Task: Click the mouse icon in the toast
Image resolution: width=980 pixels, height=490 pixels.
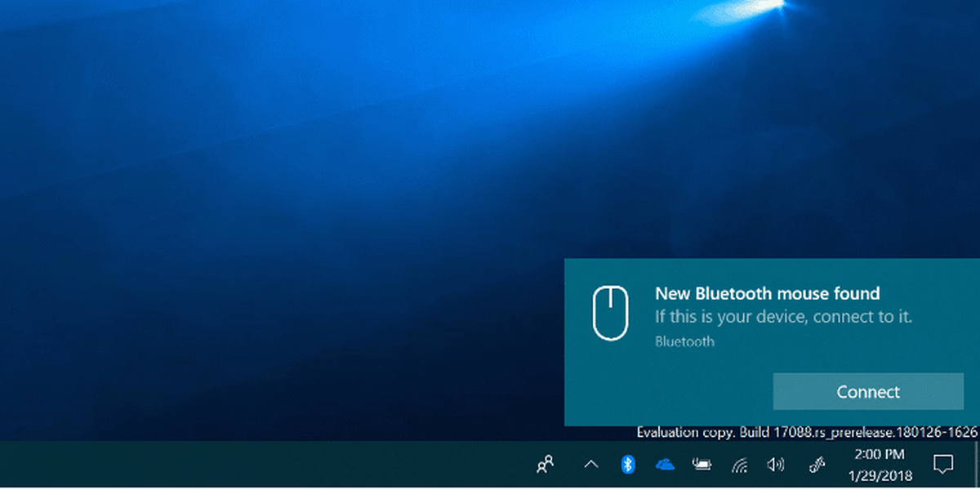Action: pos(609,313)
